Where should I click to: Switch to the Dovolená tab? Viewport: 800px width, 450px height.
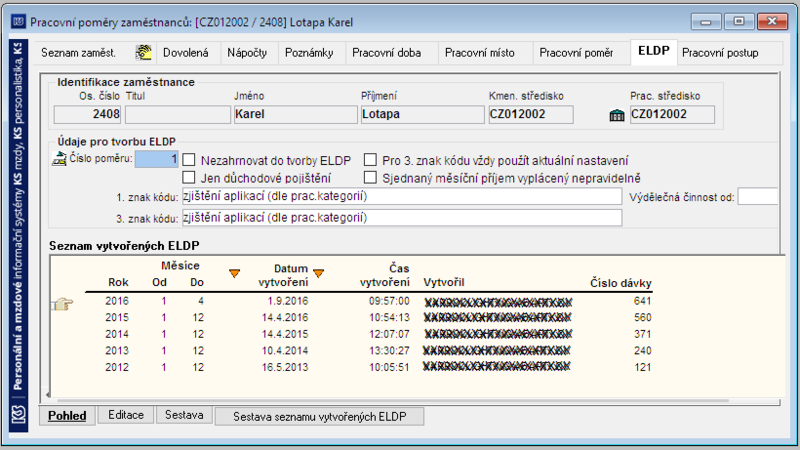coord(186,53)
